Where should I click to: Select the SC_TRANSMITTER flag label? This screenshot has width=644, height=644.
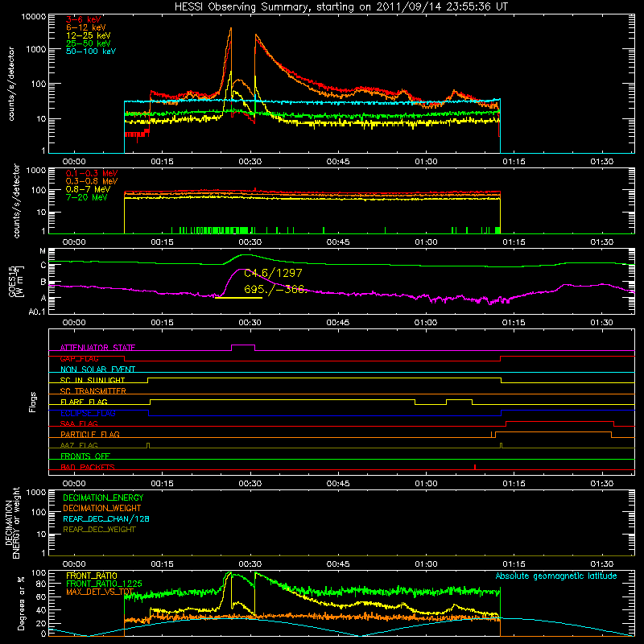click(93, 390)
